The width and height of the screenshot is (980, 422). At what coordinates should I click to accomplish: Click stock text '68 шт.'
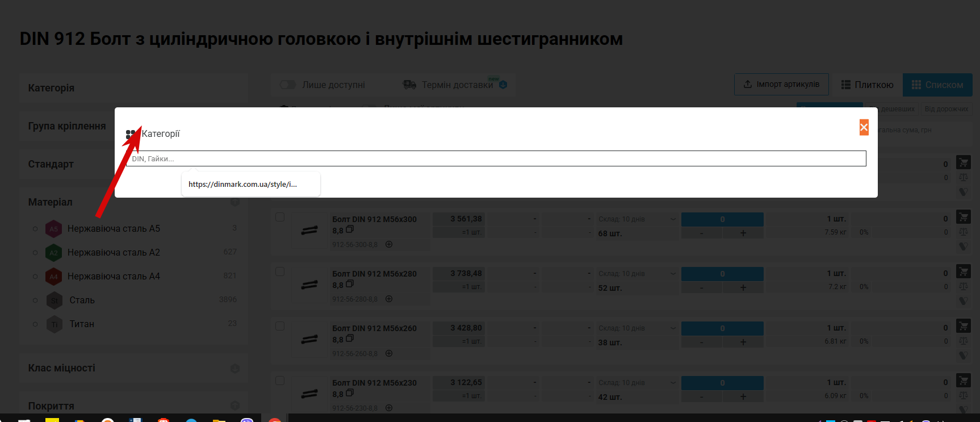[610, 233]
